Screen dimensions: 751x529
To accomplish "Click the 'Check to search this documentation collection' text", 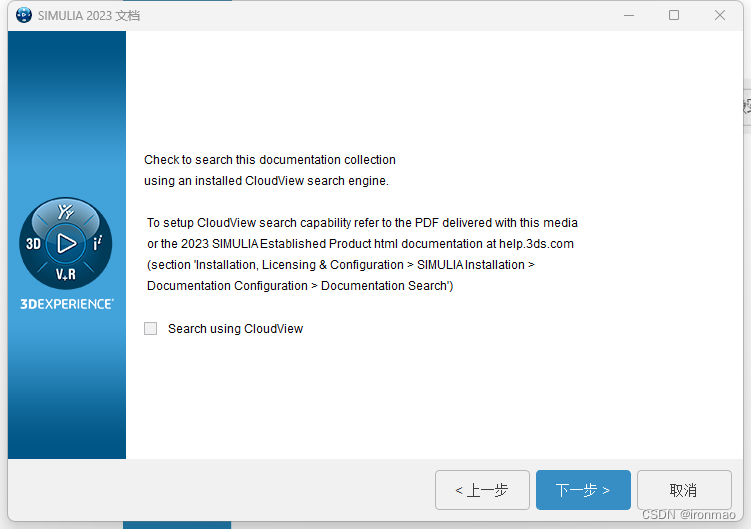I will (270, 160).
